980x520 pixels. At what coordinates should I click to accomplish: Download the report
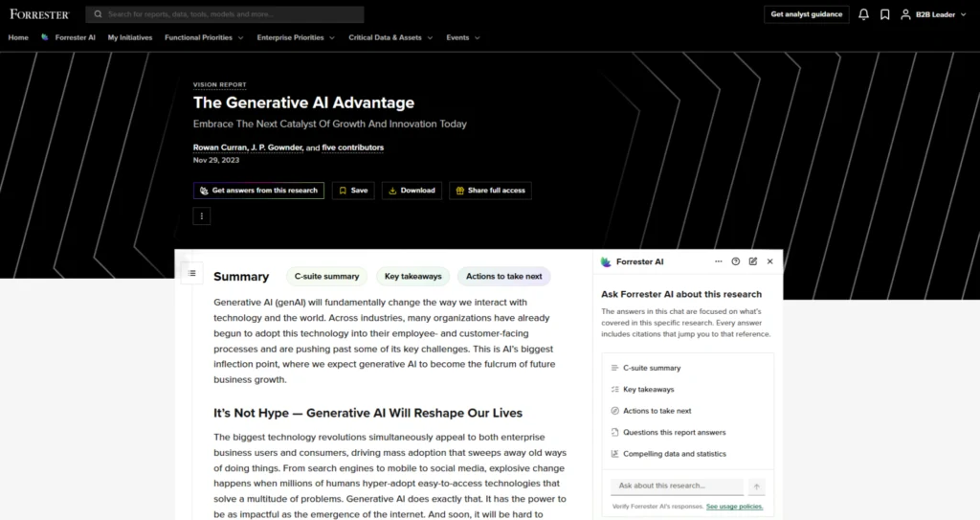pos(412,191)
